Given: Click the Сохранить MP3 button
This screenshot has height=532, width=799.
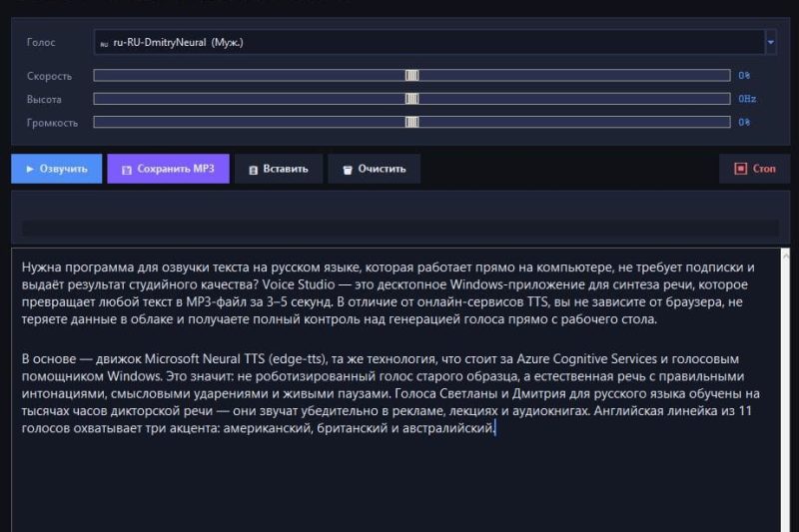Looking at the screenshot, I should (168, 169).
